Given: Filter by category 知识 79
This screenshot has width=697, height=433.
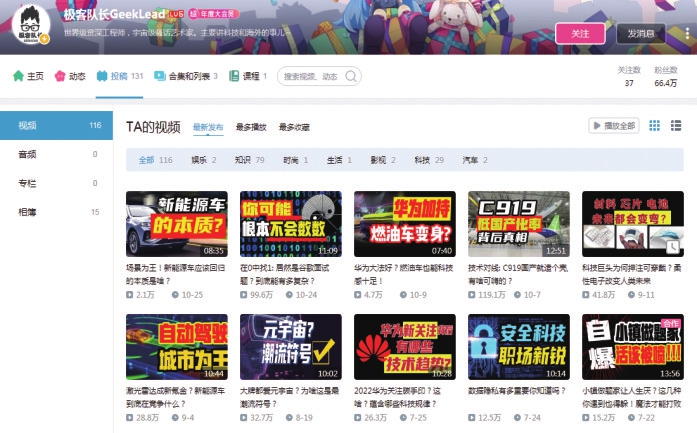Looking at the screenshot, I should tap(249, 160).
